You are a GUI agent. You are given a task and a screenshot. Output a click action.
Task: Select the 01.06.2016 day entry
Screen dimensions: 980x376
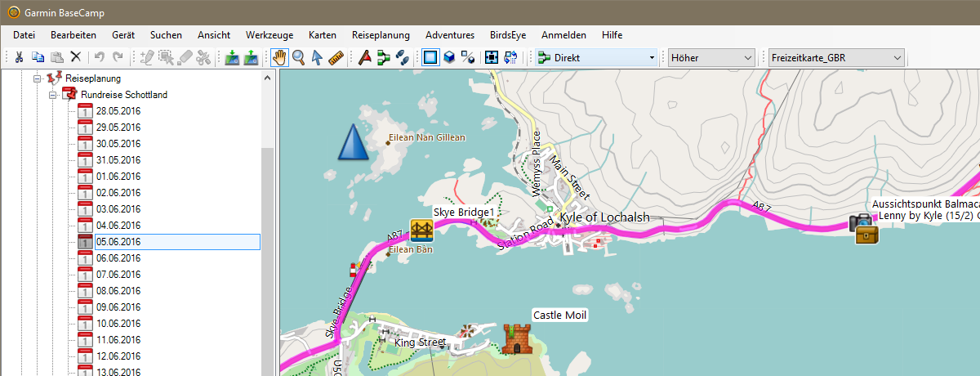(x=118, y=177)
